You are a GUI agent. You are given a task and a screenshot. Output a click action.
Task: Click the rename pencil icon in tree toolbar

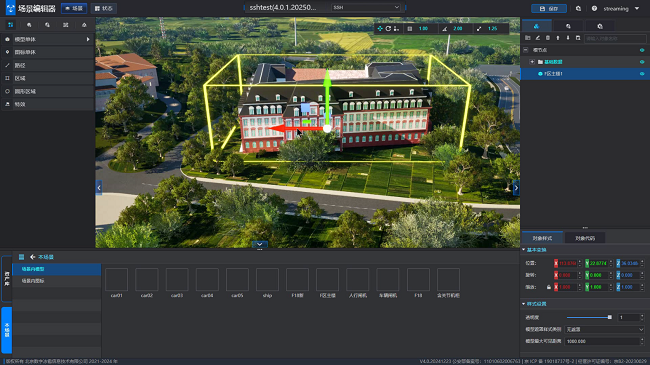pos(538,38)
